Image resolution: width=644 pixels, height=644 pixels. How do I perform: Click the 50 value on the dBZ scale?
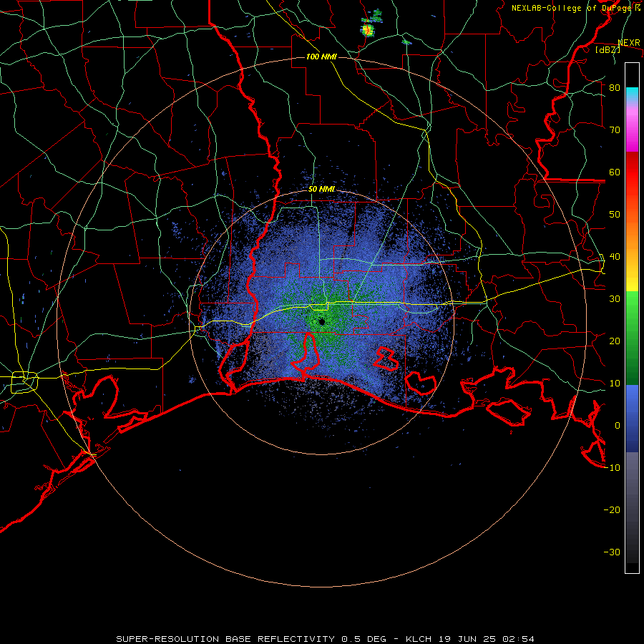pos(615,215)
